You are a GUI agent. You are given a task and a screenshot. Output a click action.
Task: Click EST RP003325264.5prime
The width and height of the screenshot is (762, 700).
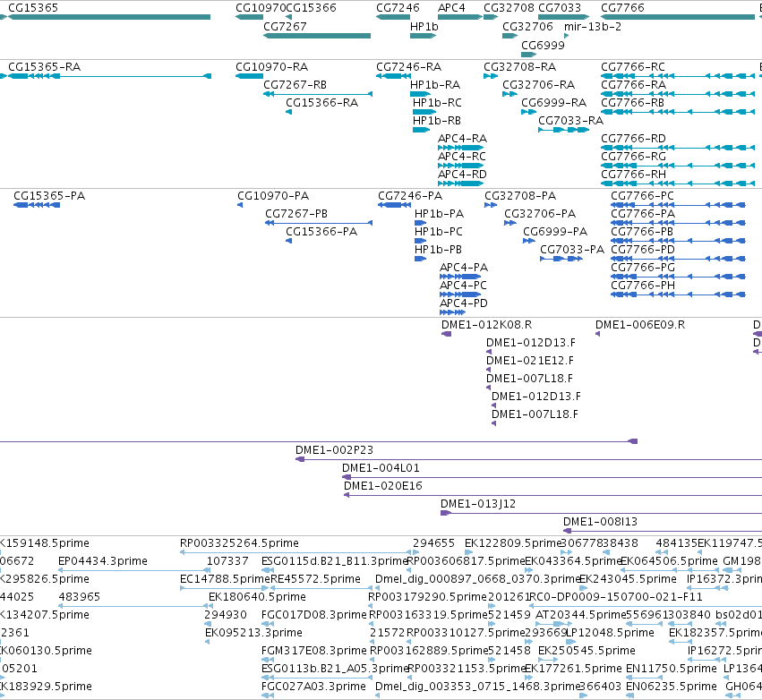[x=295, y=553]
